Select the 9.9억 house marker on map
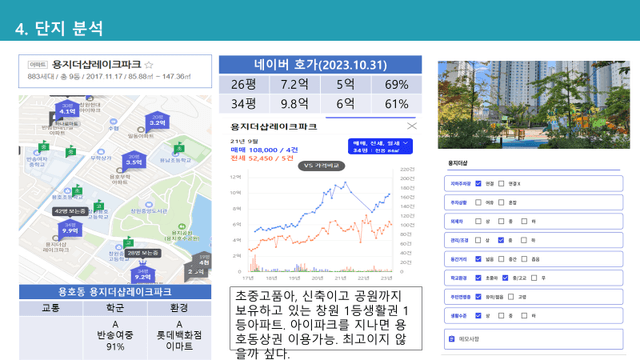 pyautogui.click(x=70, y=229)
